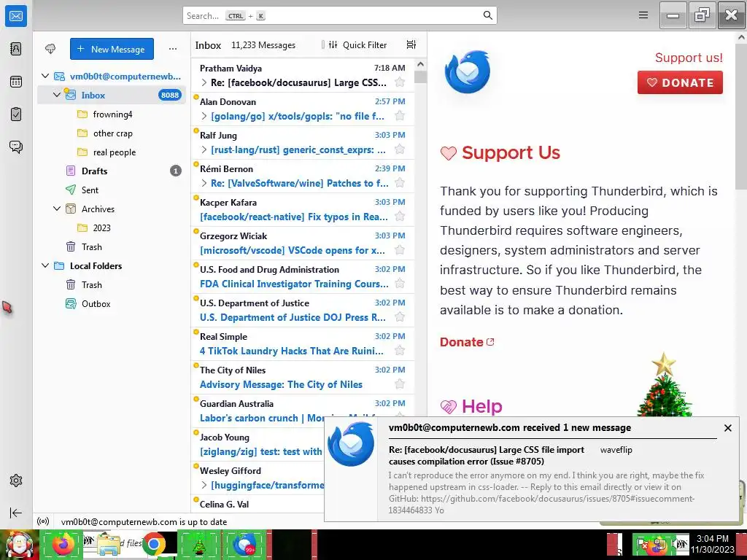Star the Ralf Jung message
The image size is (747, 560).
tap(400, 149)
